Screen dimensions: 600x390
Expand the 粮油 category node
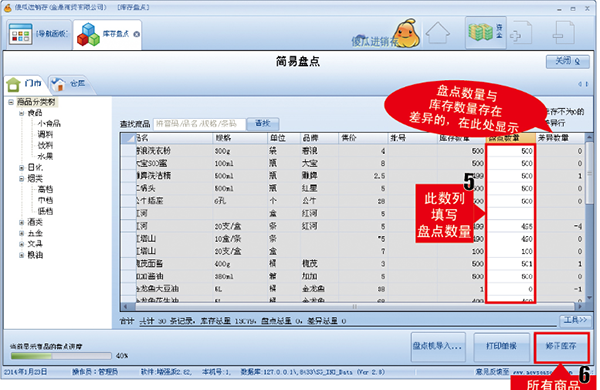[x=22, y=255]
